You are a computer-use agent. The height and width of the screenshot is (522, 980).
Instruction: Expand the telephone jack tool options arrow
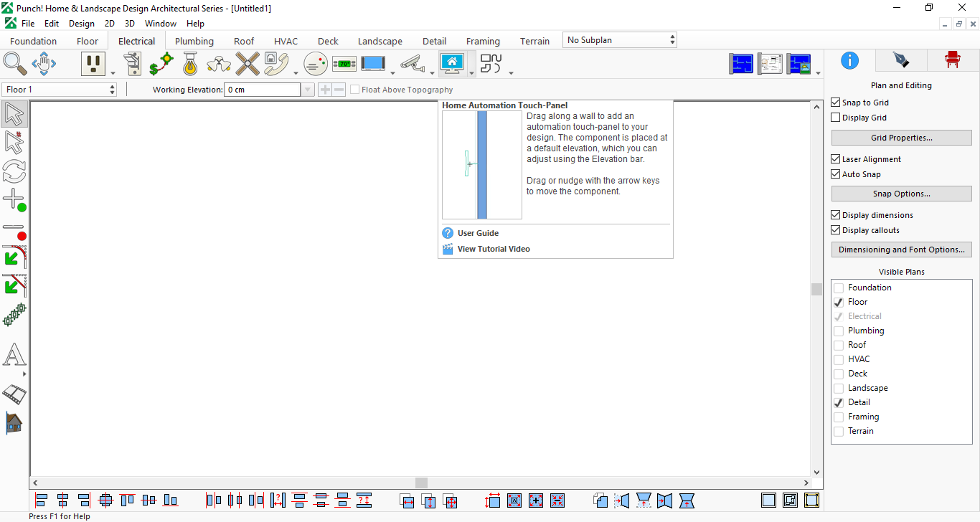tap(296, 72)
